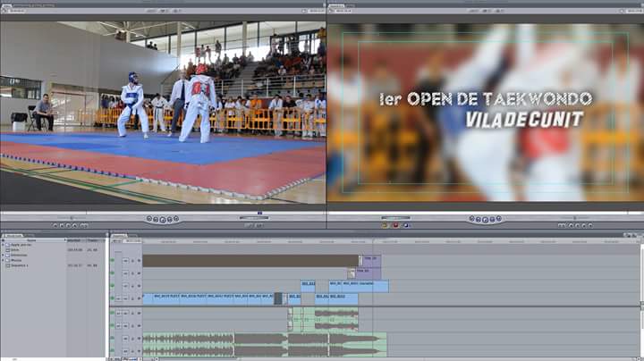Click Match Frame button in the Viewer
644x361 pixels.
coord(55,225)
